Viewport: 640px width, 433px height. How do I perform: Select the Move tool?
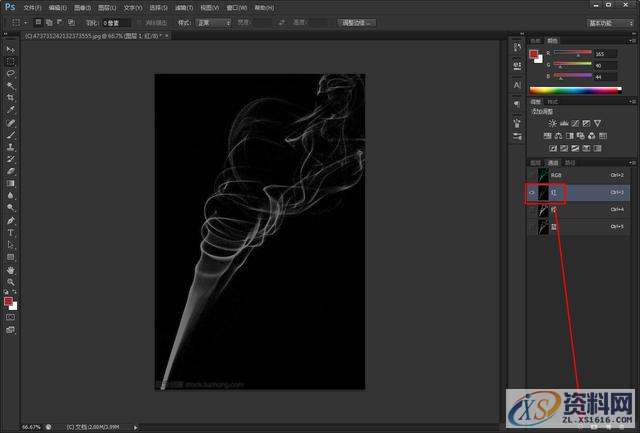[11, 49]
